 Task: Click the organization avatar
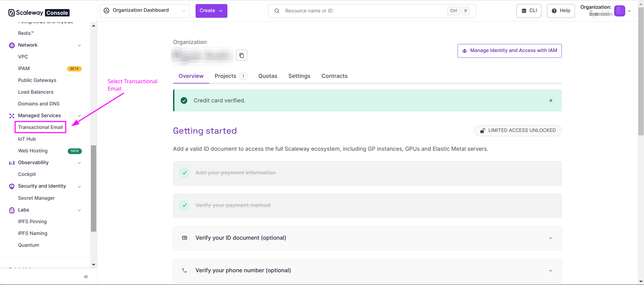point(620,11)
